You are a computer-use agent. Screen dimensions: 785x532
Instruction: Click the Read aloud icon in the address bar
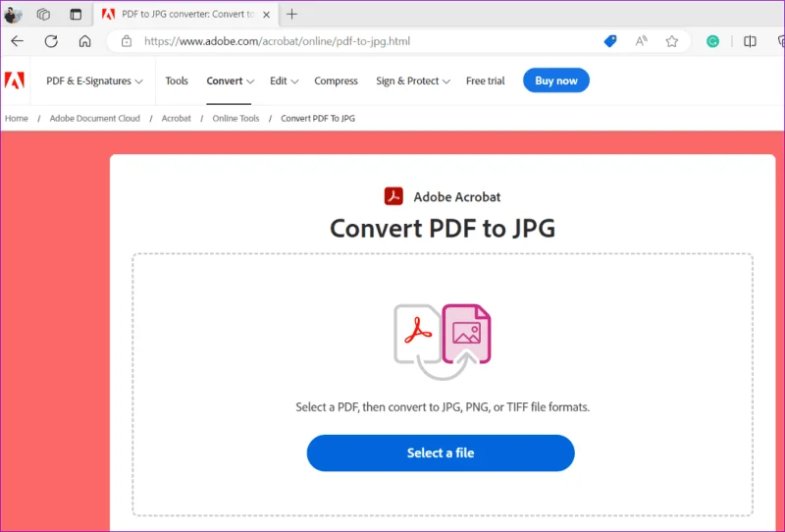point(642,41)
